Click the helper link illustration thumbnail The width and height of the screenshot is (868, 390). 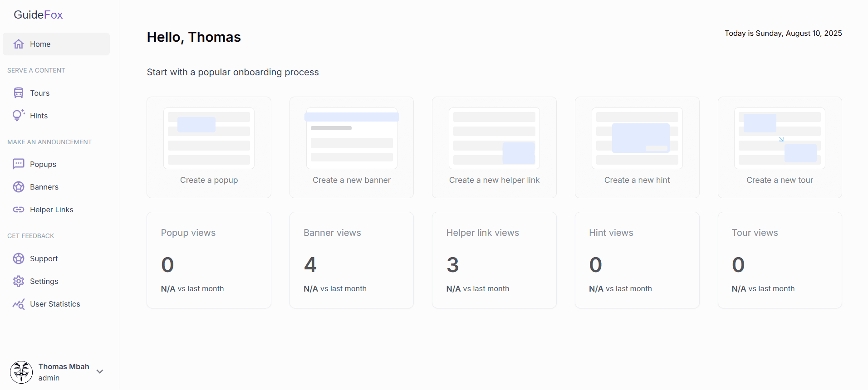494,138
